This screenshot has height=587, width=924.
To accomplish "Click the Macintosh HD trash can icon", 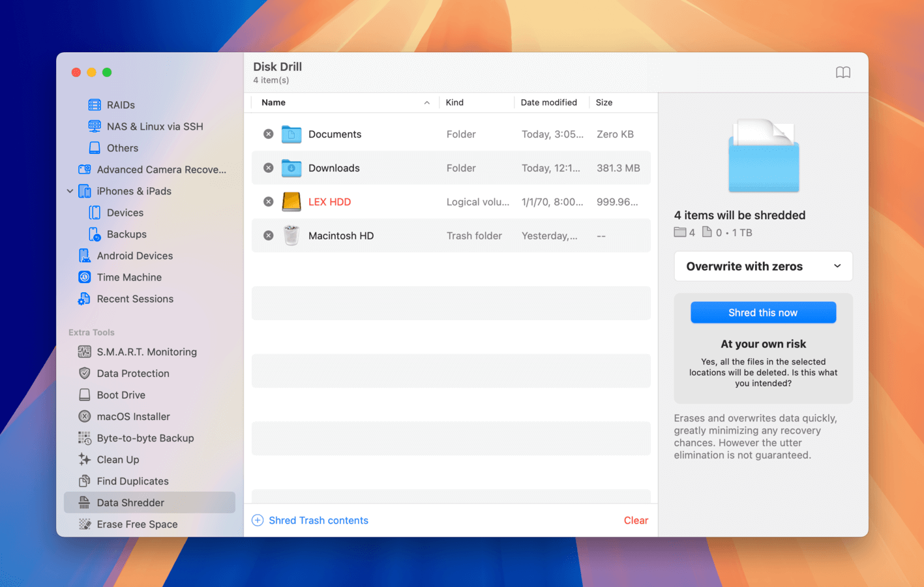I will point(291,235).
